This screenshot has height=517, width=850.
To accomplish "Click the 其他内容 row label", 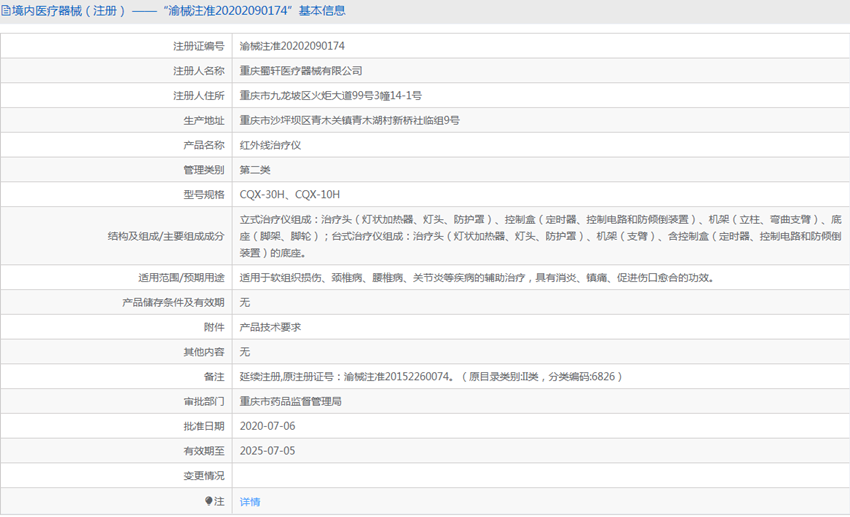I will pyautogui.click(x=204, y=352).
